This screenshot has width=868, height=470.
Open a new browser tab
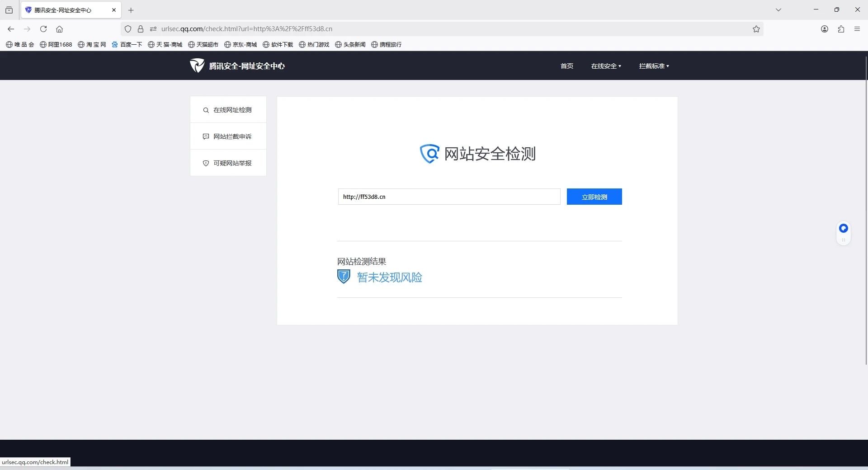click(x=131, y=10)
